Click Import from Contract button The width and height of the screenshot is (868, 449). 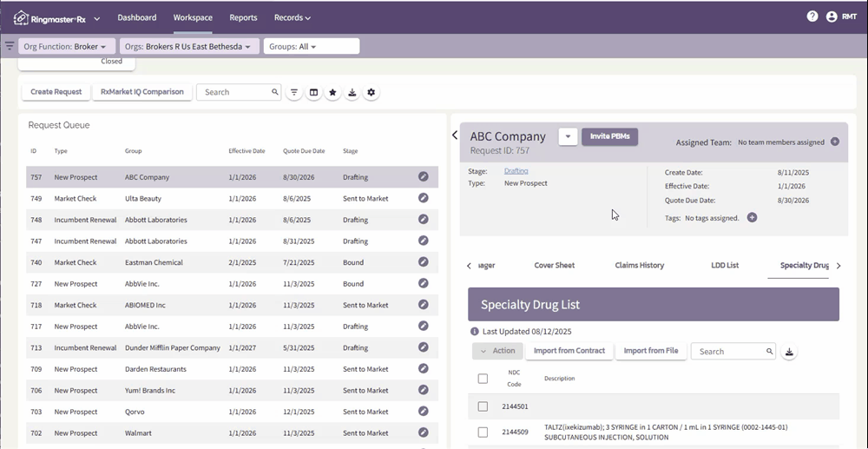pos(569,351)
